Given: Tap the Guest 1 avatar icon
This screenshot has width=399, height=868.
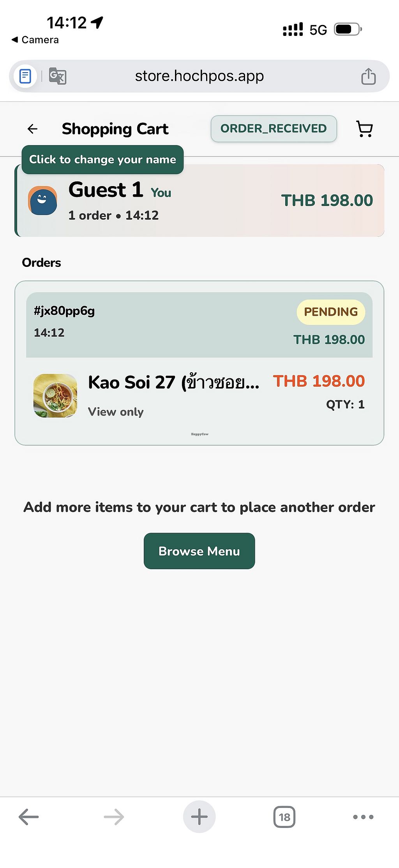Looking at the screenshot, I should (42, 201).
